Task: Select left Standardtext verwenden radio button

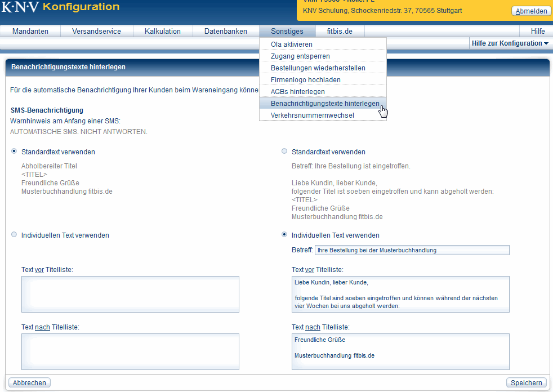Action: point(14,152)
